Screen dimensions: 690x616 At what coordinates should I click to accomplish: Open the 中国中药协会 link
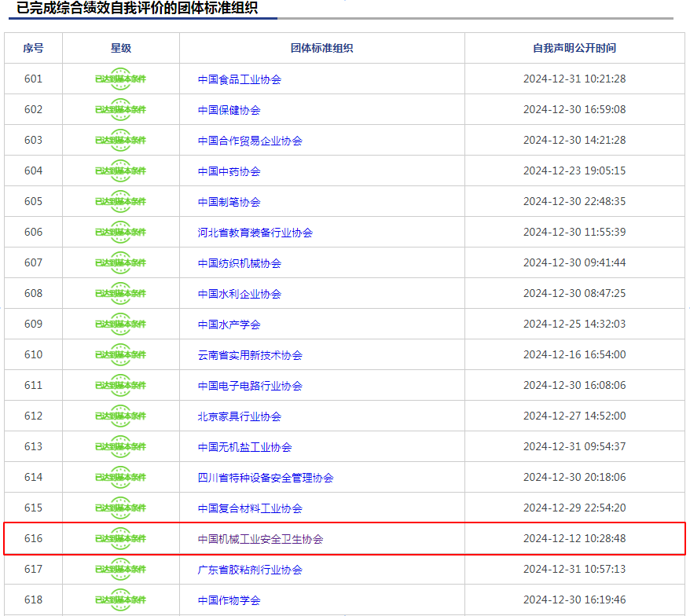pyautogui.click(x=229, y=171)
